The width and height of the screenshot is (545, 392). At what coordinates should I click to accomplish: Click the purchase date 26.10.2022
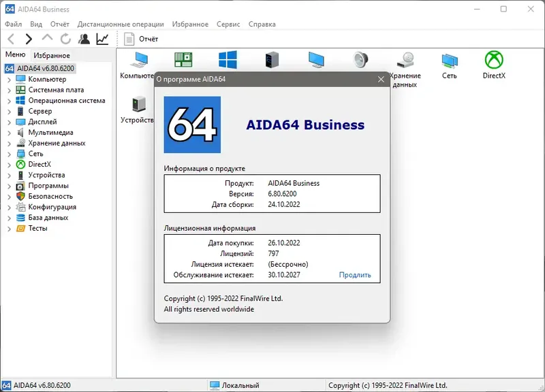284,243
